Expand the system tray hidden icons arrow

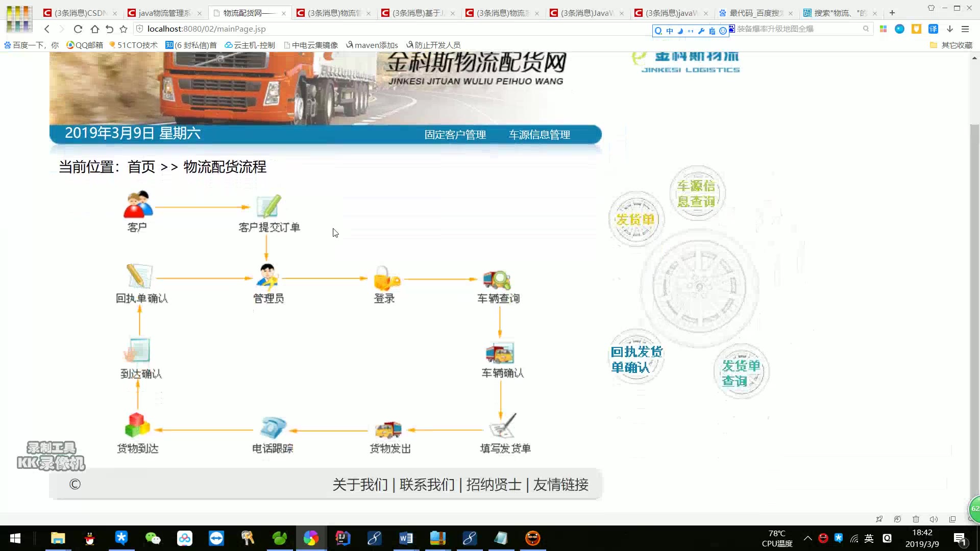pos(807,538)
